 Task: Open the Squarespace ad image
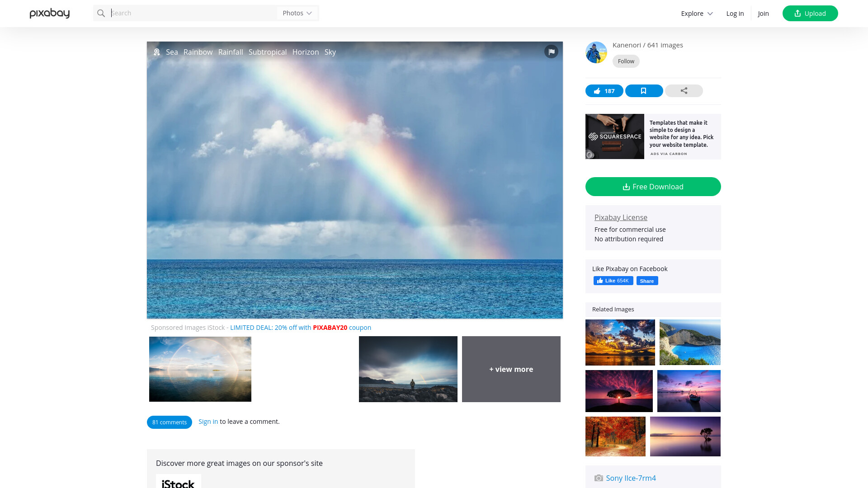[x=615, y=136]
